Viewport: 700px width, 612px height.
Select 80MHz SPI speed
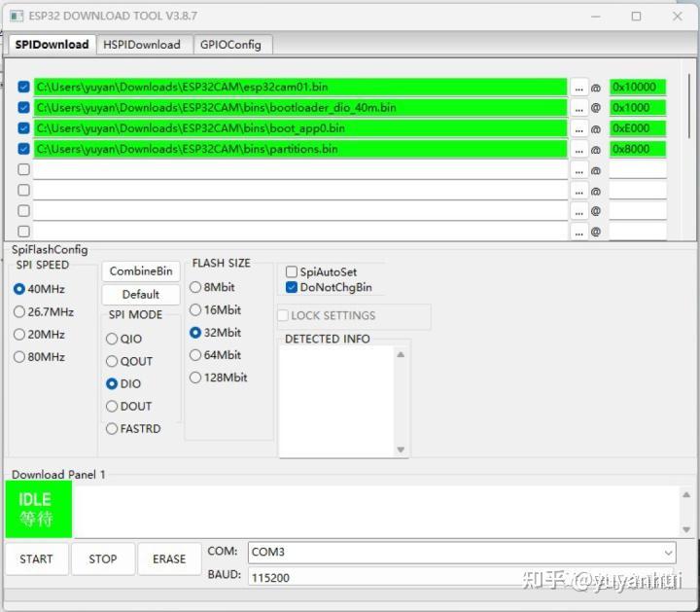point(39,357)
